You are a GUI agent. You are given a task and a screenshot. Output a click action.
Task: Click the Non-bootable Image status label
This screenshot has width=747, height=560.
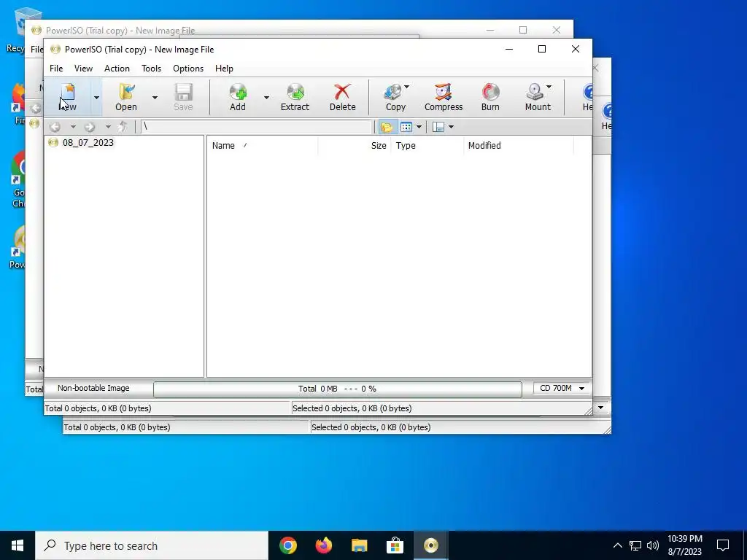tap(93, 388)
